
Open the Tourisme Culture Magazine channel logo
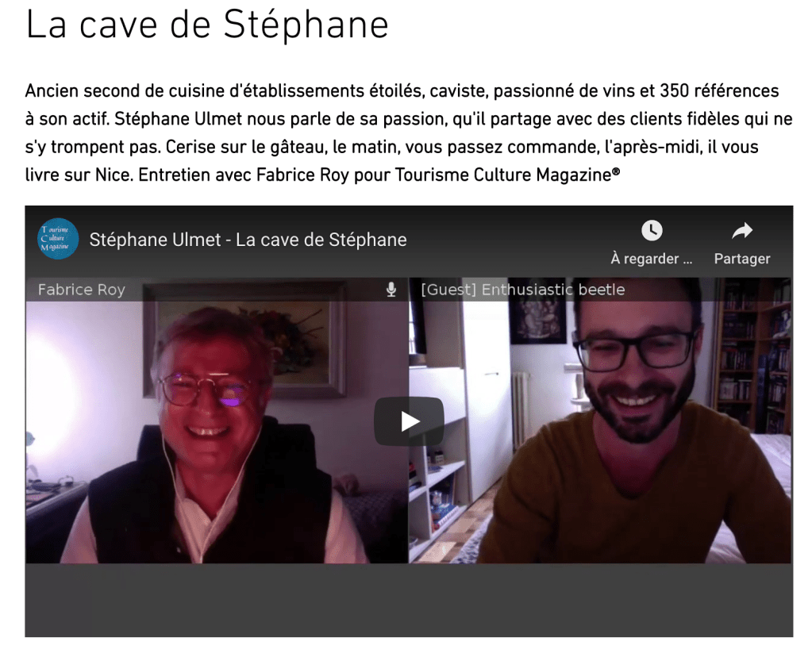click(x=58, y=239)
